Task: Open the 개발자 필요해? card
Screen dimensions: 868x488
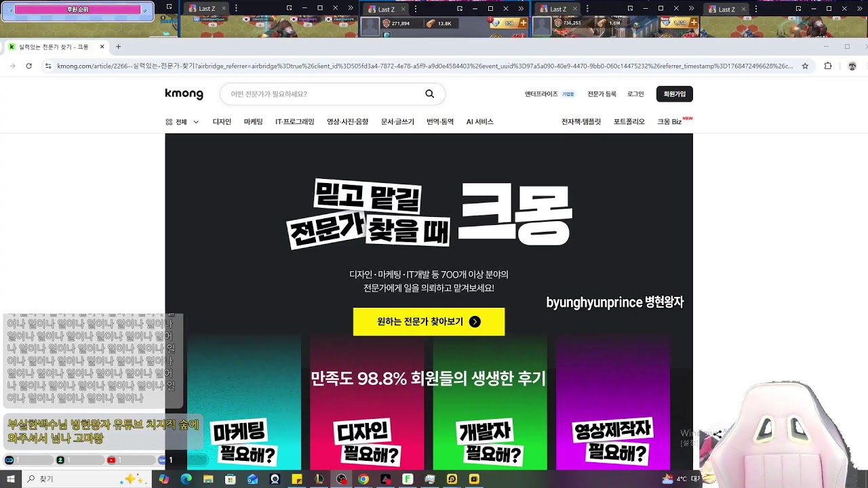Action: 490,403
